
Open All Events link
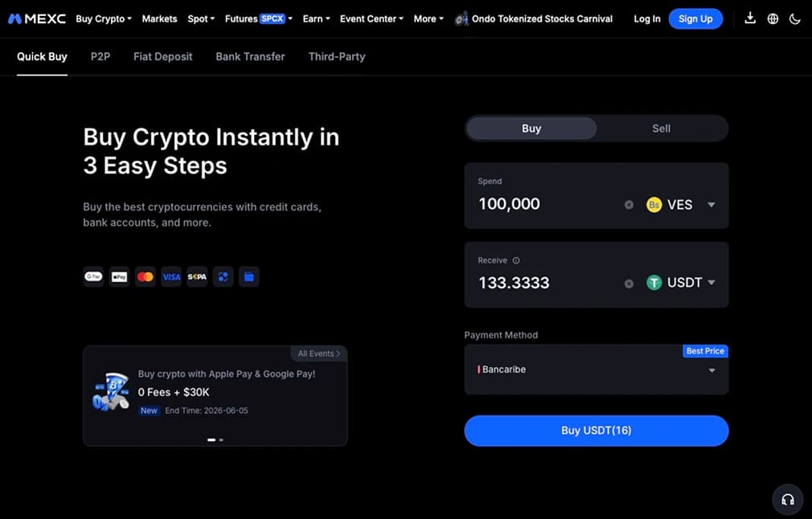tap(318, 354)
